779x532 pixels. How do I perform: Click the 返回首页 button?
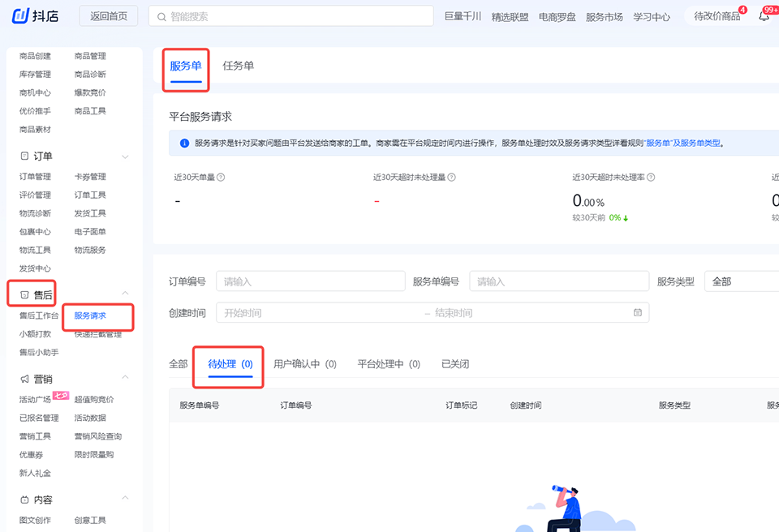point(109,16)
